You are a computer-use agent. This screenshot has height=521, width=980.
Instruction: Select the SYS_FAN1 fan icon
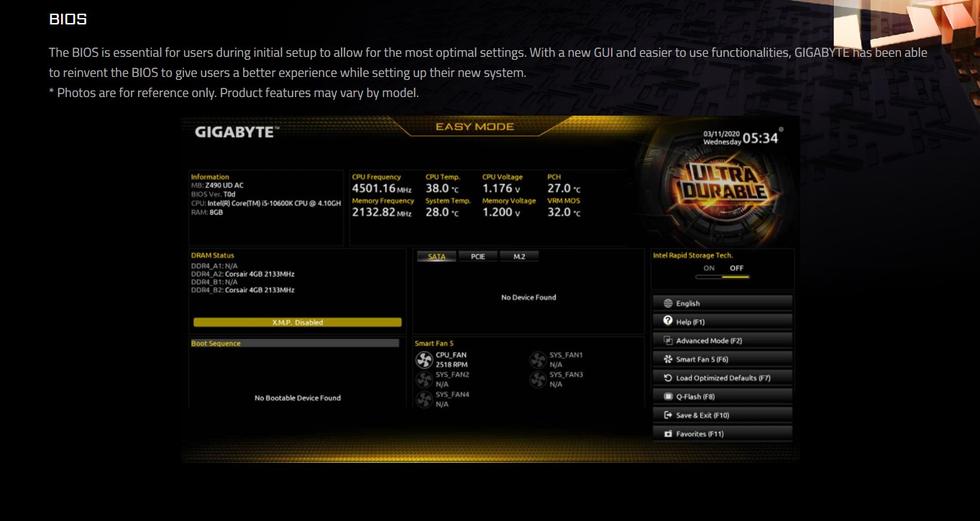click(x=537, y=359)
